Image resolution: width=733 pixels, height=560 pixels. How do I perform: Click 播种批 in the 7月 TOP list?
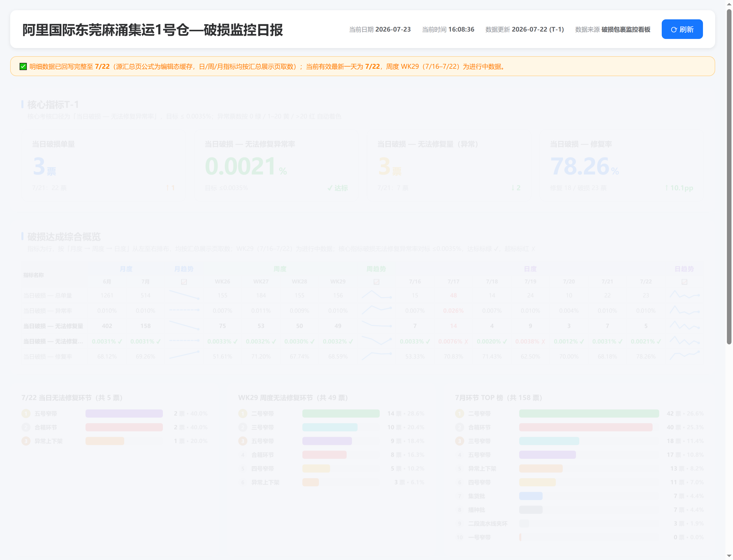point(477,510)
